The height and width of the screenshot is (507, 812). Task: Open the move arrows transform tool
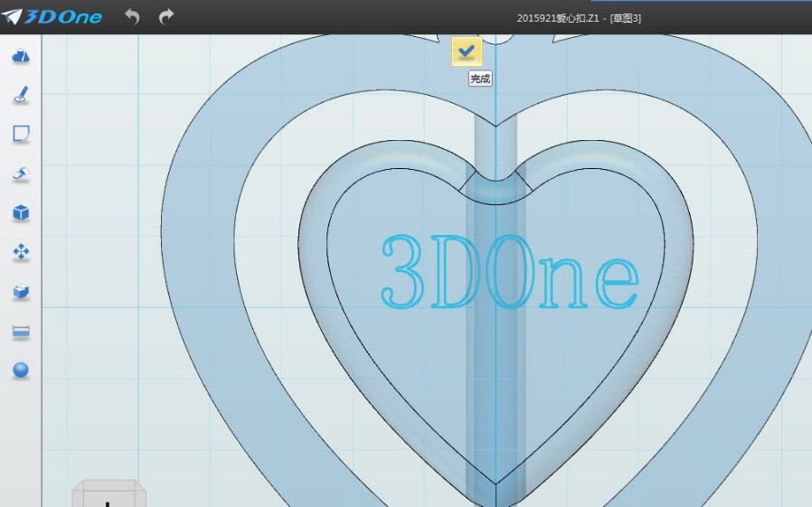click(x=21, y=252)
